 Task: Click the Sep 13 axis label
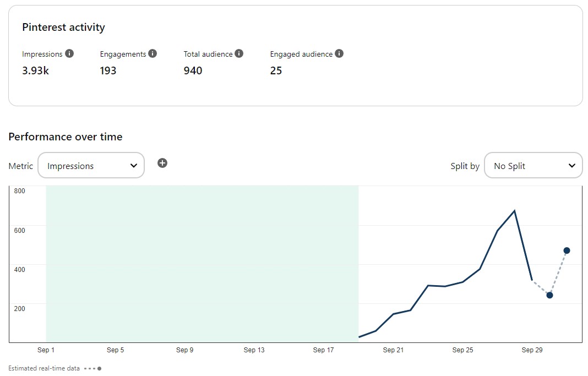[x=254, y=350]
